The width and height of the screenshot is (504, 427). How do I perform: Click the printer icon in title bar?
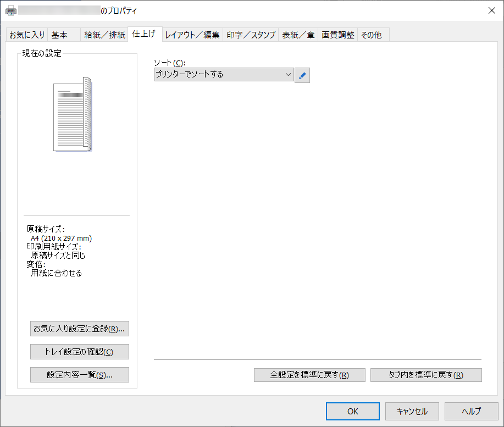coord(11,10)
